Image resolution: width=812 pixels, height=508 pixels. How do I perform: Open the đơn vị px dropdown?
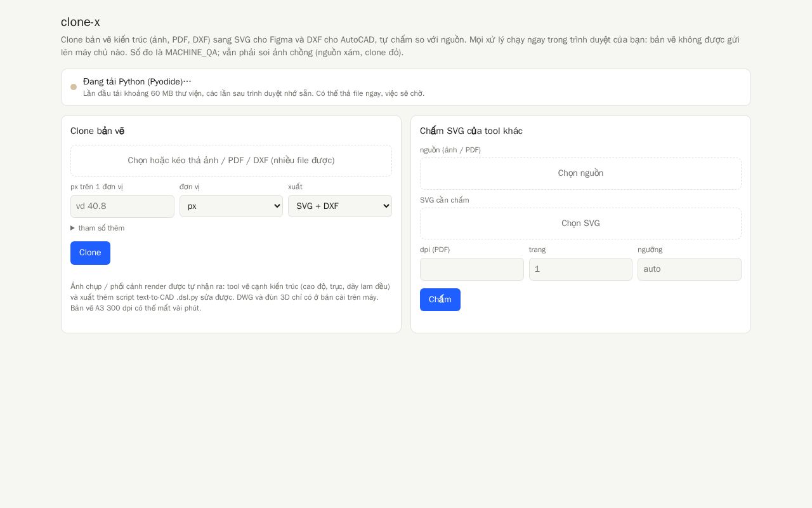[x=231, y=206]
